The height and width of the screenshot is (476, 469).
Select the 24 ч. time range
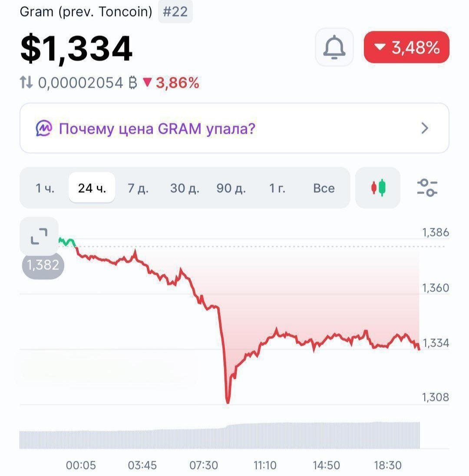pyautogui.click(x=92, y=188)
